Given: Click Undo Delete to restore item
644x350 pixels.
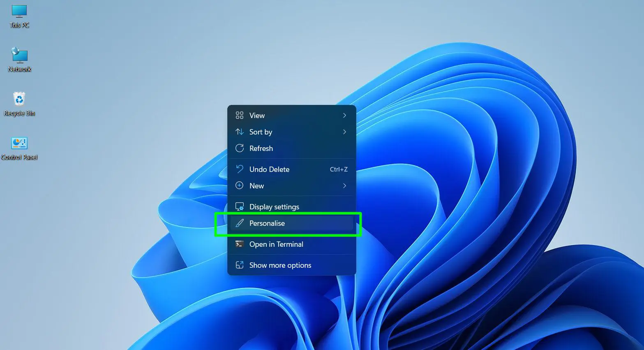Looking at the screenshot, I should tap(269, 169).
